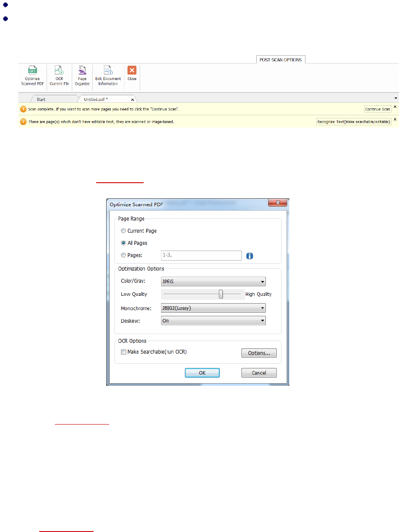Open the Color/Gray JPEG dropdown
This screenshot has width=399, height=532.
(213, 282)
